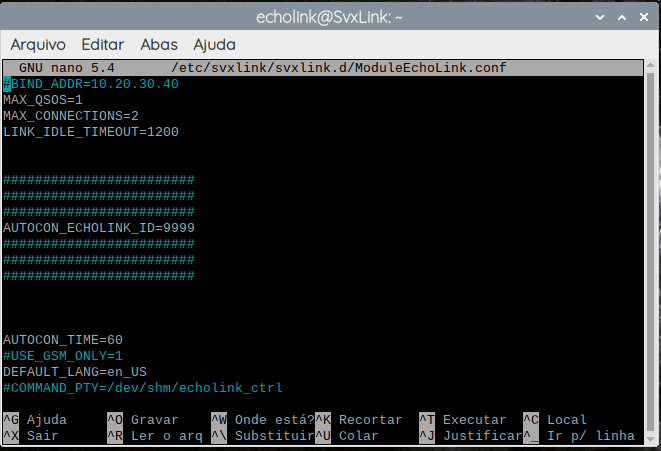Click the ^C Local shortcut
Viewport: 661px width, 451px height.
coord(555,420)
